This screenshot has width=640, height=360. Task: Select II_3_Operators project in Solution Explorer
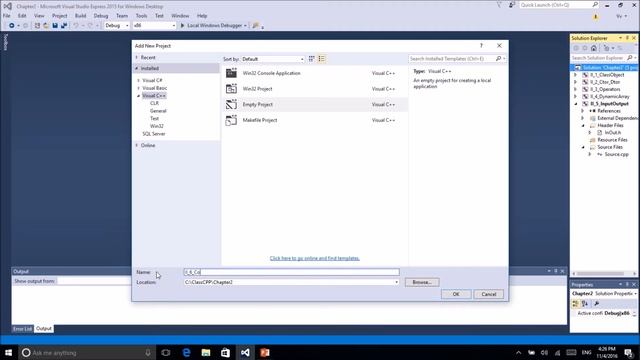[605, 89]
